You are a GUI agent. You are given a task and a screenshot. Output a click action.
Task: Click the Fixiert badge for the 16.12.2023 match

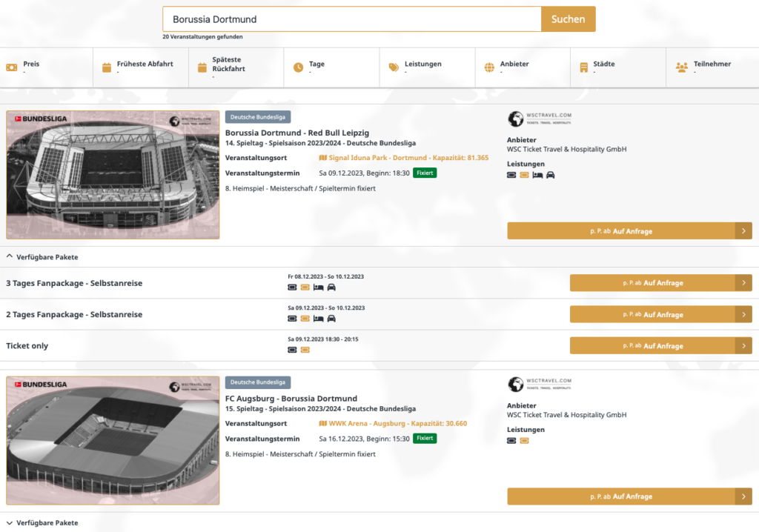(x=425, y=438)
